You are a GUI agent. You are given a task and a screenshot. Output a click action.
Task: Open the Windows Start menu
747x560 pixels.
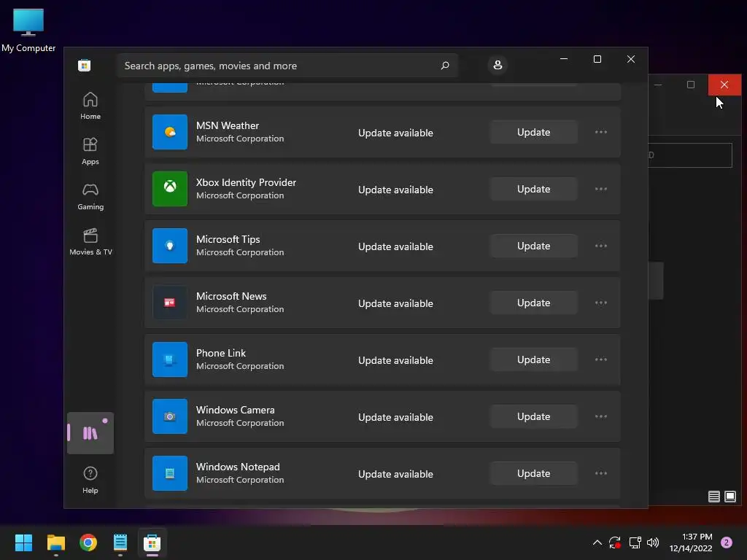pos(23,542)
